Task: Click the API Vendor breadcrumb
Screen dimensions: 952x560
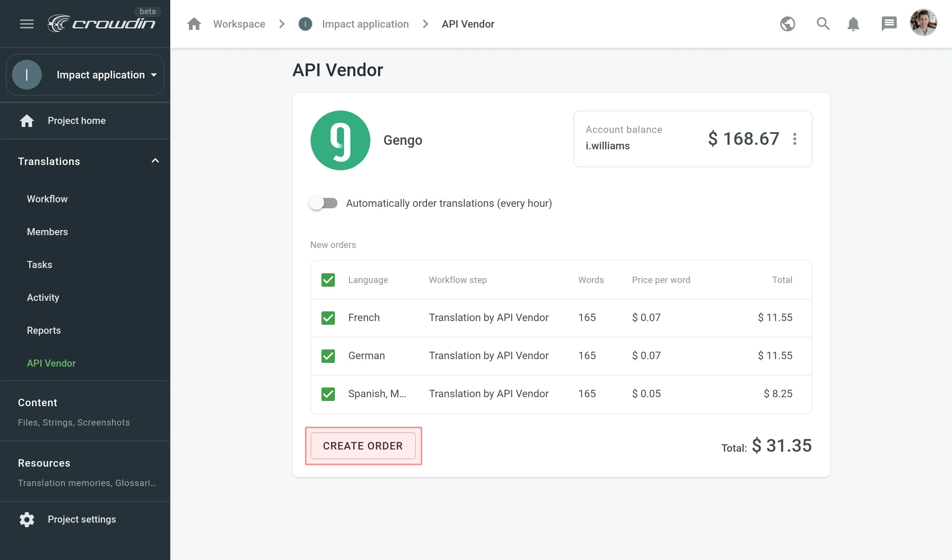Action: (468, 24)
